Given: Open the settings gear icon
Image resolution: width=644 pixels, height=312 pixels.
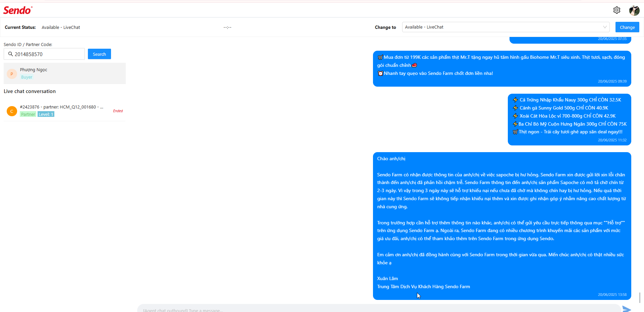Looking at the screenshot, I should click(x=616, y=10).
